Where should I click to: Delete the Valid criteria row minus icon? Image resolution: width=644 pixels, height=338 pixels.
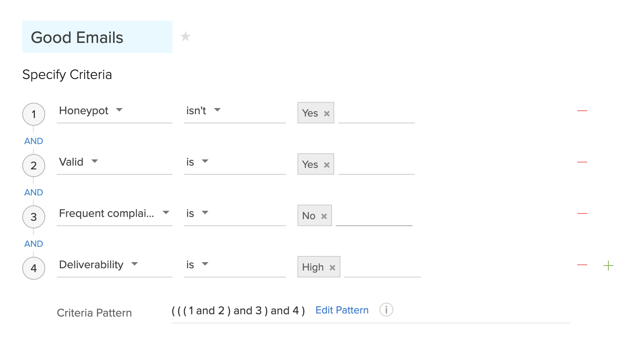[582, 162]
